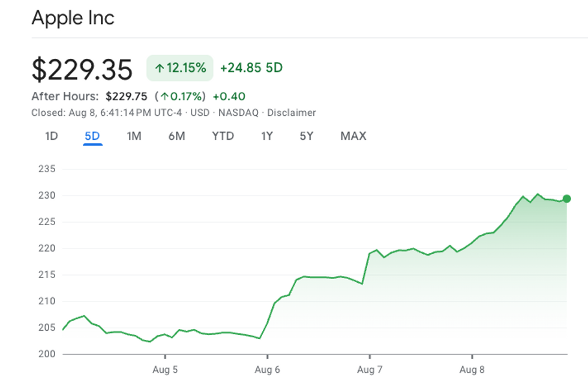Switch to the 1D time range tab

click(52, 136)
